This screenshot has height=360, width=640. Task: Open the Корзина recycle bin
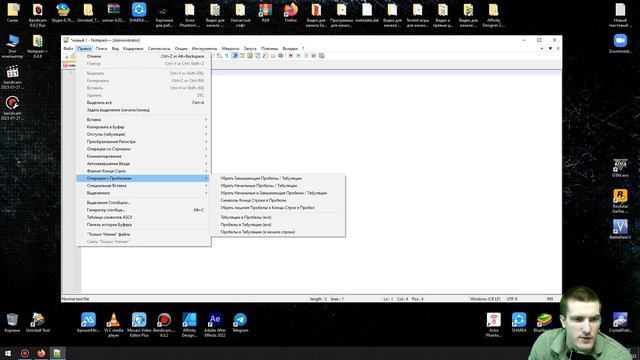point(12,322)
